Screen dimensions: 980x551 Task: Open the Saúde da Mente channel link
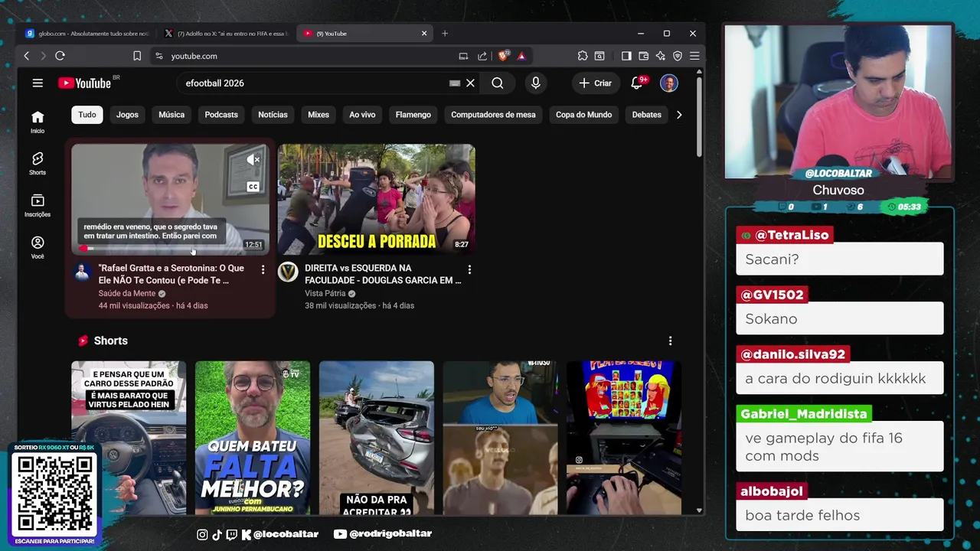(127, 293)
